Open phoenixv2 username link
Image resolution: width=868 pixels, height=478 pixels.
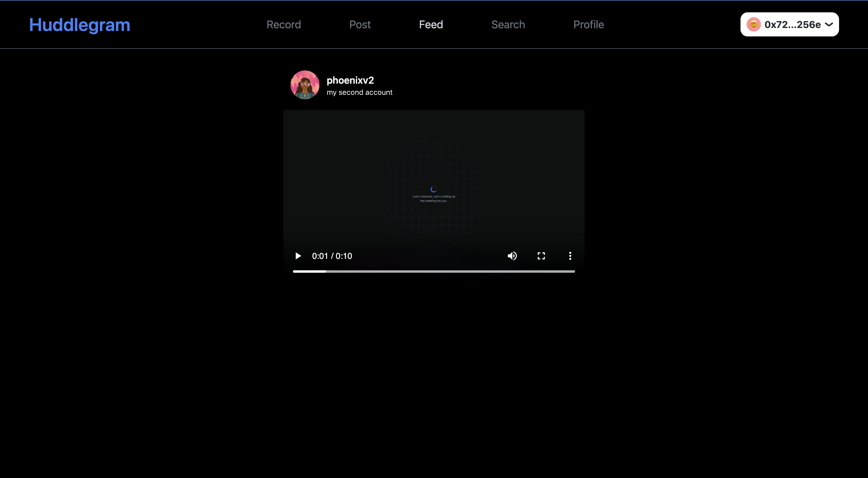pyautogui.click(x=350, y=80)
